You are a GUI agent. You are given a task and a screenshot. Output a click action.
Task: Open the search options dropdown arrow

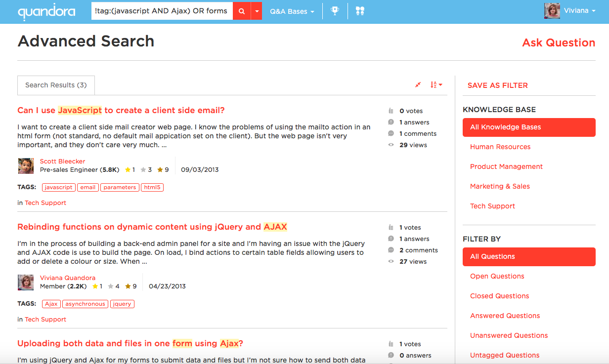point(257,11)
